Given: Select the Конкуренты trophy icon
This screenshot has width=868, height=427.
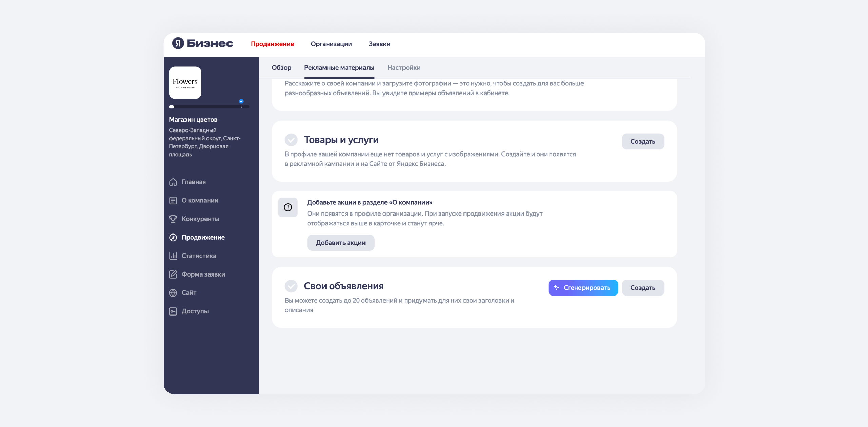Looking at the screenshot, I should pos(173,219).
